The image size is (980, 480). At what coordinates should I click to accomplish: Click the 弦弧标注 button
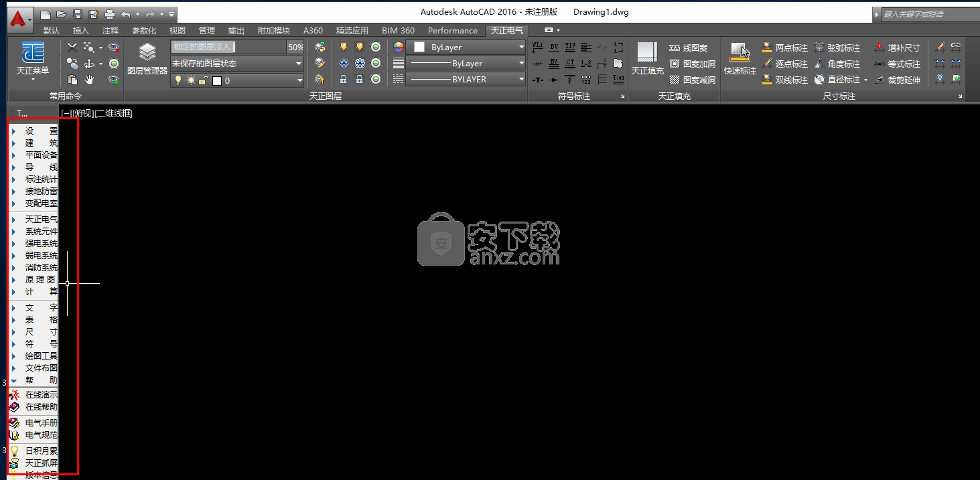point(837,48)
